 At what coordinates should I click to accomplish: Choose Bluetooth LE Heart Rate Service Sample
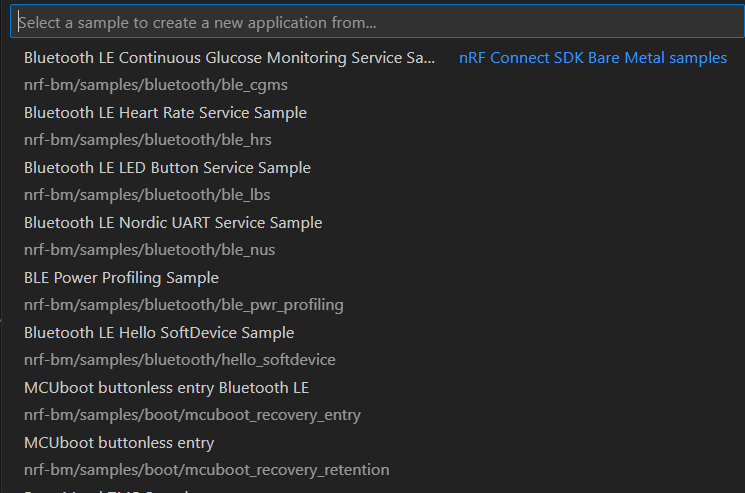coord(165,113)
